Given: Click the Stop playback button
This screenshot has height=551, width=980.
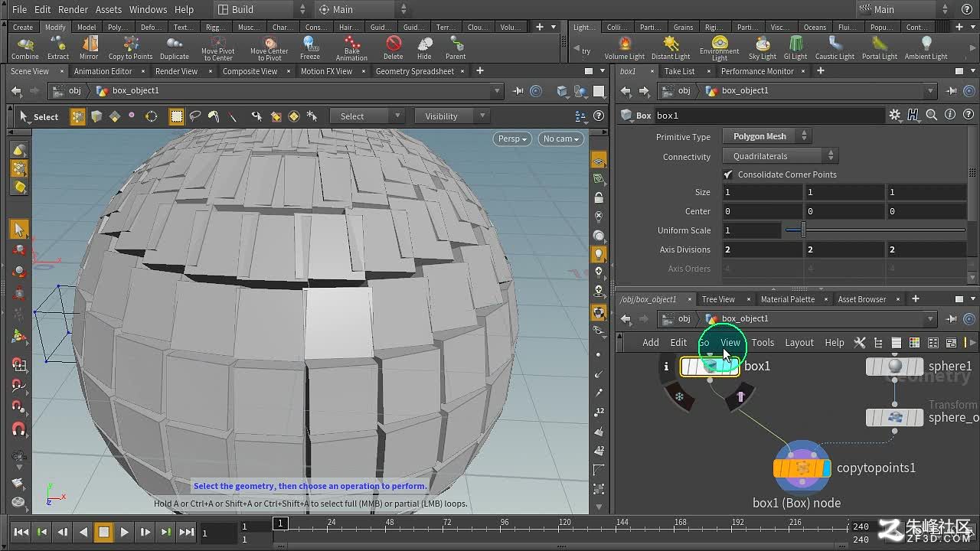Looking at the screenshot, I should point(103,532).
